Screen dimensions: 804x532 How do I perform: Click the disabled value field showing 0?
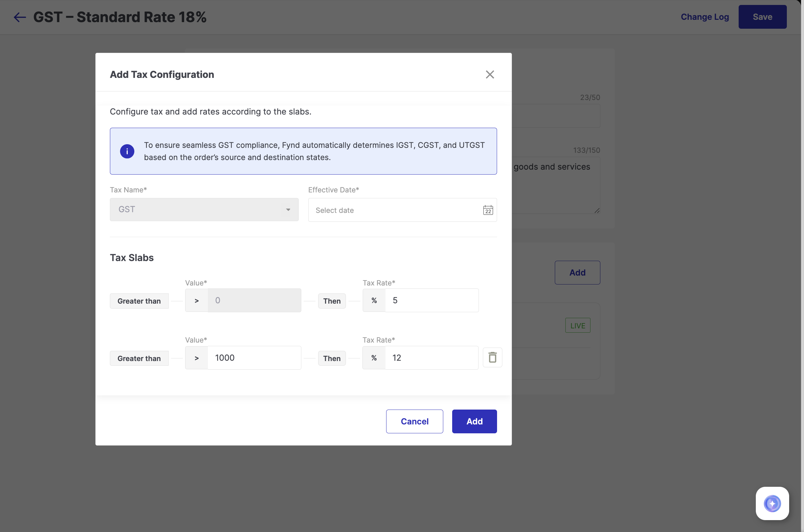(254, 300)
